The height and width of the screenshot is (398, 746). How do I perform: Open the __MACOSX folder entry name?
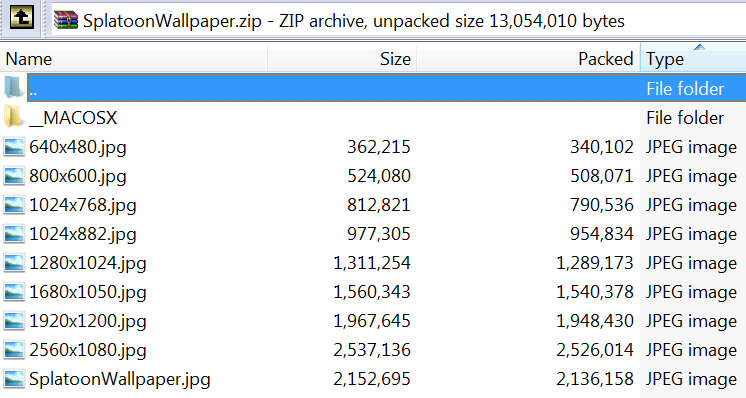[x=73, y=117]
